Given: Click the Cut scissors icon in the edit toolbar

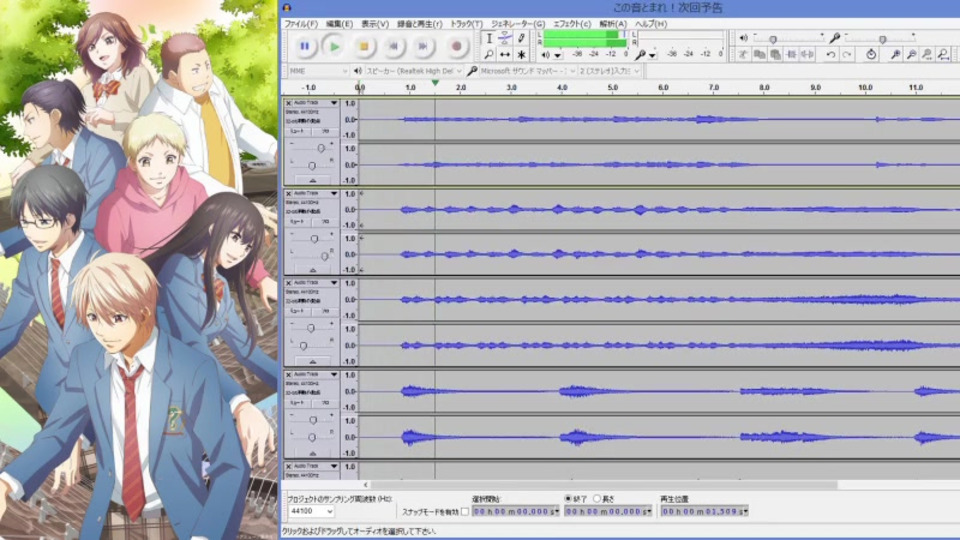Looking at the screenshot, I should [x=743, y=54].
